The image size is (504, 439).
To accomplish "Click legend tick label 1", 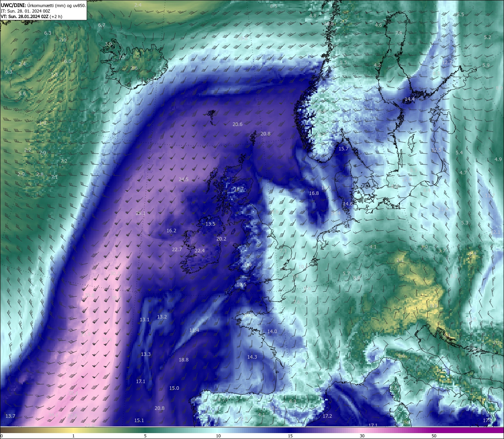I will 73,436.
